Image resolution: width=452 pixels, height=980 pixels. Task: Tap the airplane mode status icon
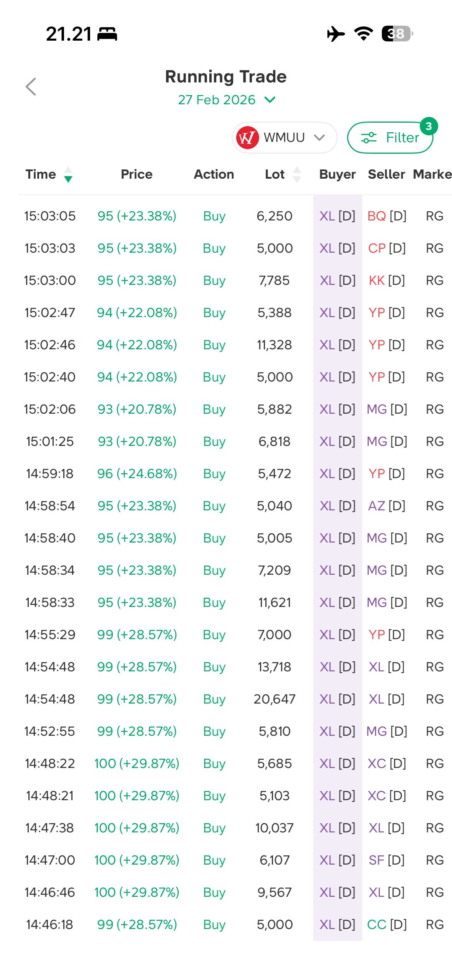tap(336, 34)
